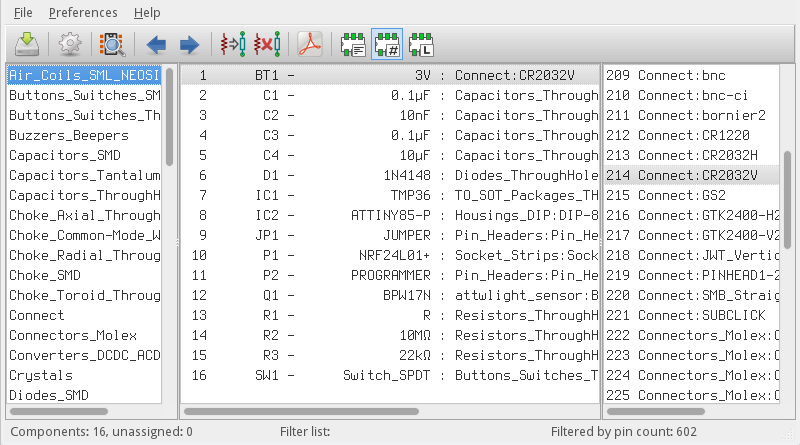This screenshot has width=800, height=445.
Task: Choose footprint 221 Connect:SUBCLICK
Action: point(692,315)
